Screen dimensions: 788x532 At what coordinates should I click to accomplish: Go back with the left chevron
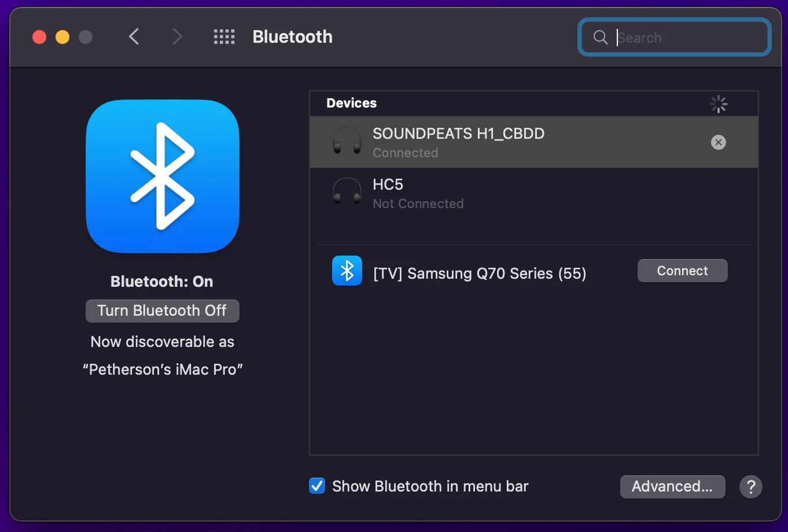tap(134, 37)
